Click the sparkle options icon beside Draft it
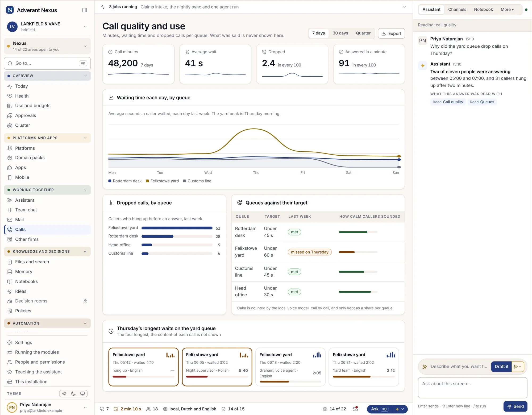This screenshot has width=532, height=415. [518, 367]
